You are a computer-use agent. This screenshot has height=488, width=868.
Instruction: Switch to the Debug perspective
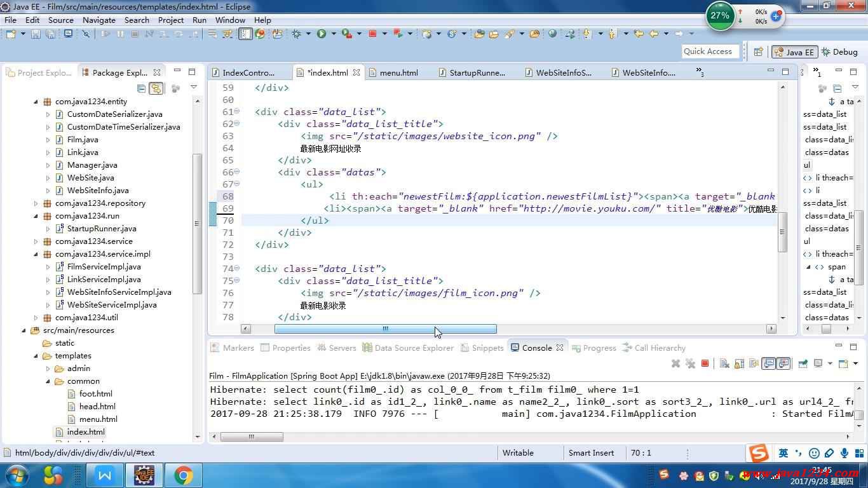click(x=839, y=52)
